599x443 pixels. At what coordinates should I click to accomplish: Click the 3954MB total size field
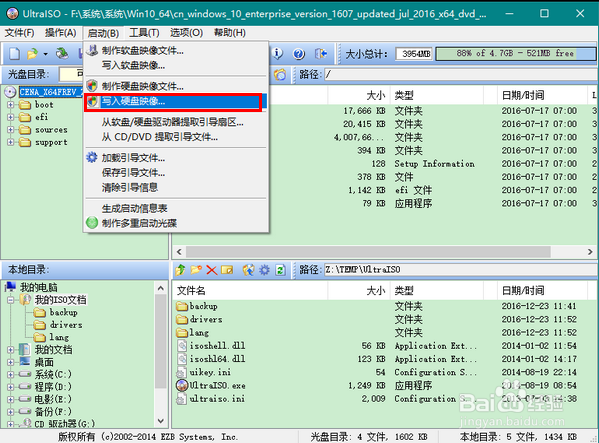pyautogui.click(x=414, y=54)
